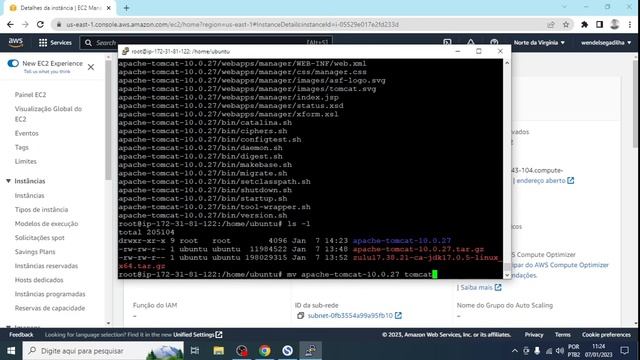Screen dimensions: 640x360
Task: Open the Instâncias list link
Action: click(x=29, y=196)
